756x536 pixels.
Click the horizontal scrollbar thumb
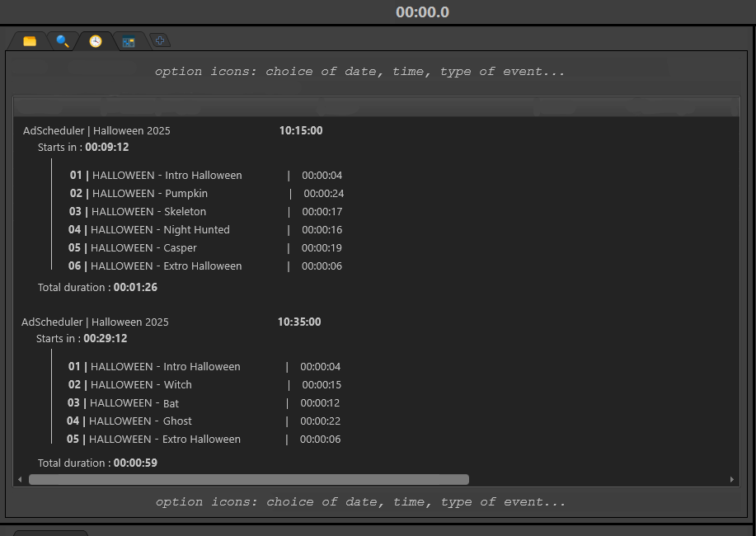(x=248, y=479)
